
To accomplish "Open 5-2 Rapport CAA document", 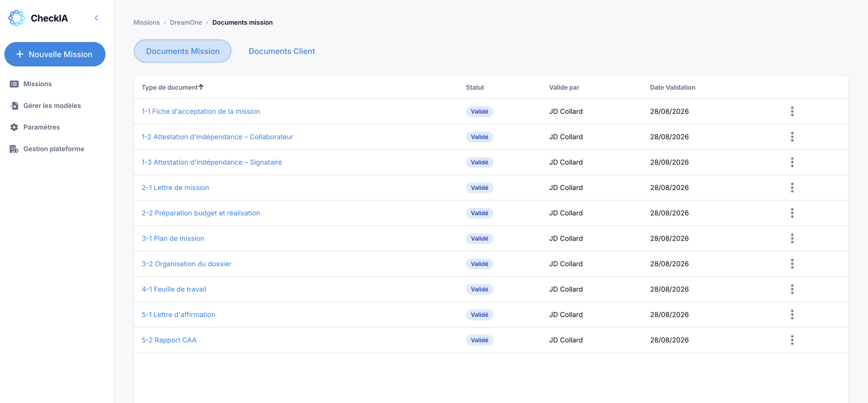I will pos(169,340).
